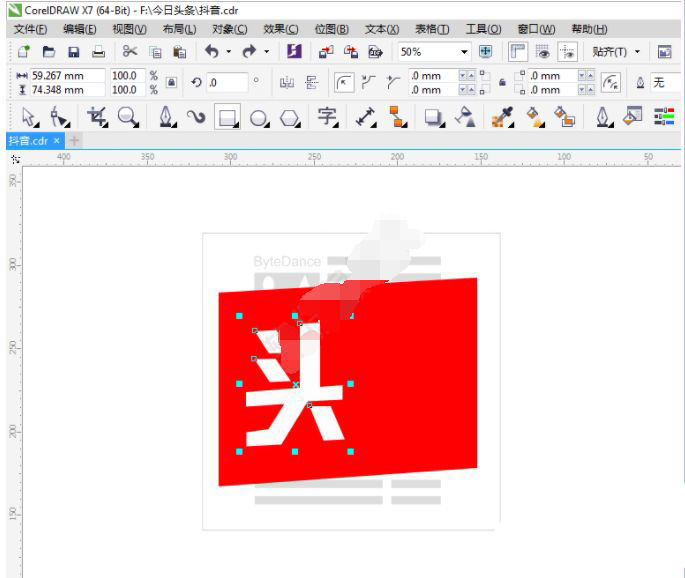Image resolution: width=685 pixels, height=578 pixels.
Task: Open the zoom level 50% dropdown
Action: coord(464,52)
